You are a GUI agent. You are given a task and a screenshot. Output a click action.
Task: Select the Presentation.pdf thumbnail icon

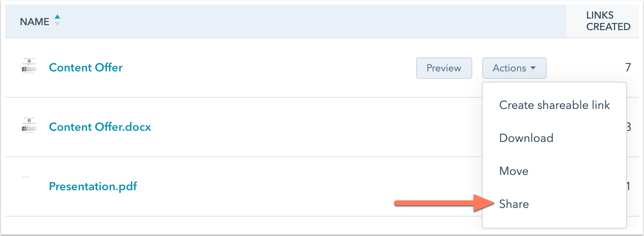click(x=26, y=177)
